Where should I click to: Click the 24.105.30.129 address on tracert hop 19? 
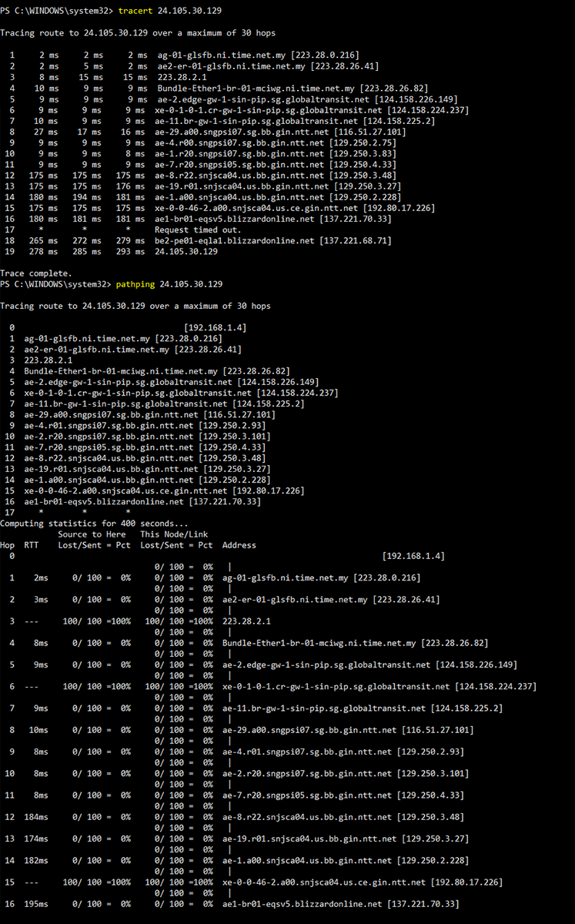(187, 252)
